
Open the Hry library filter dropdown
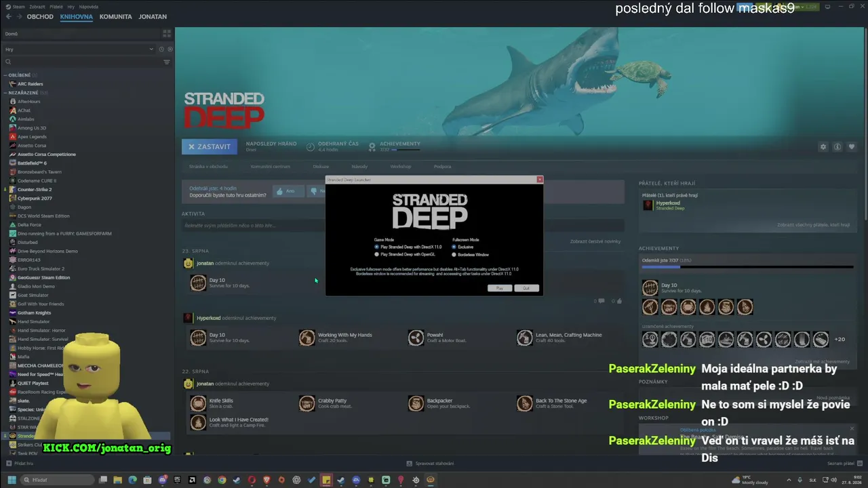pos(78,49)
